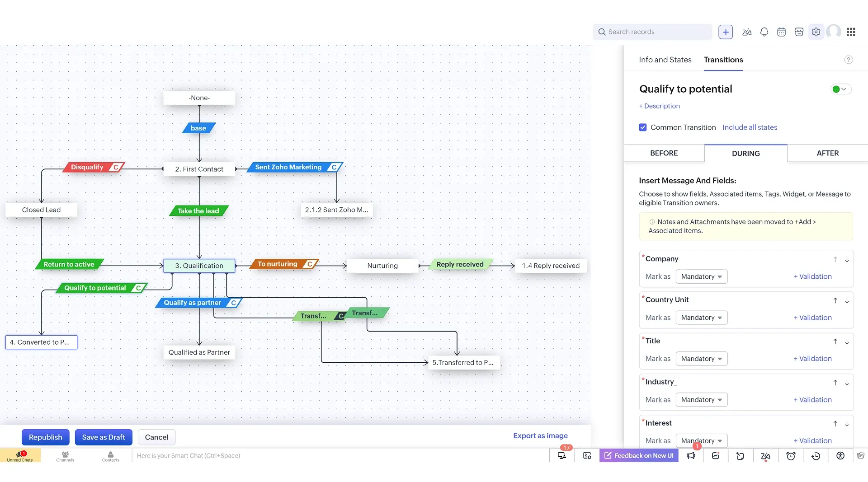This screenshot has width=868, height=482.
Task: Select the 3. Qualification state node
Action: (199, 266)
